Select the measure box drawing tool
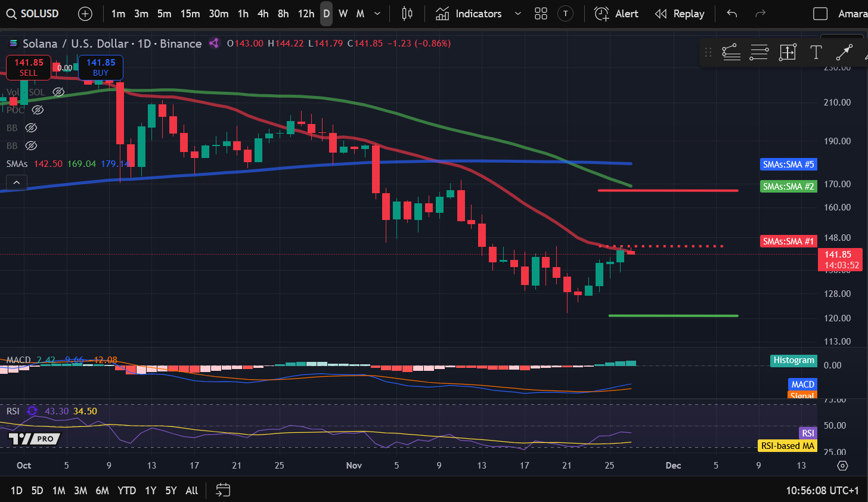Screen dimensions: 868x502 click(x=788, y=52)
